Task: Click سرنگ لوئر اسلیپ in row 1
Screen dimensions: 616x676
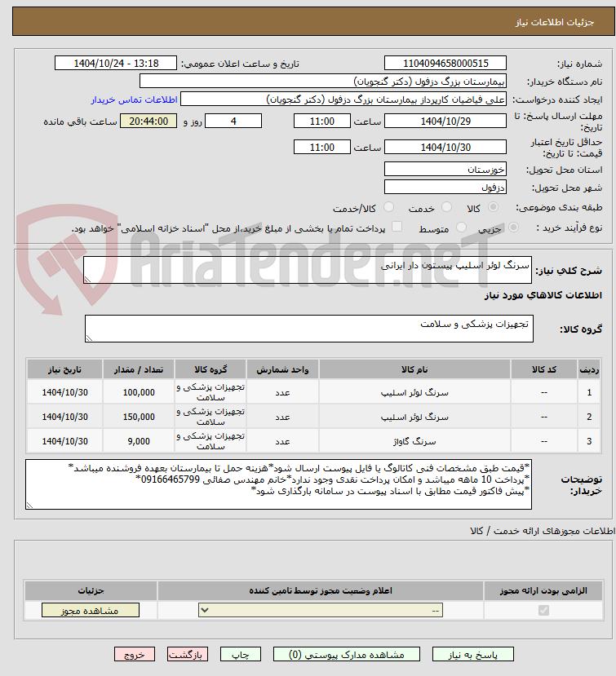Action: click(x=414, y=392)
